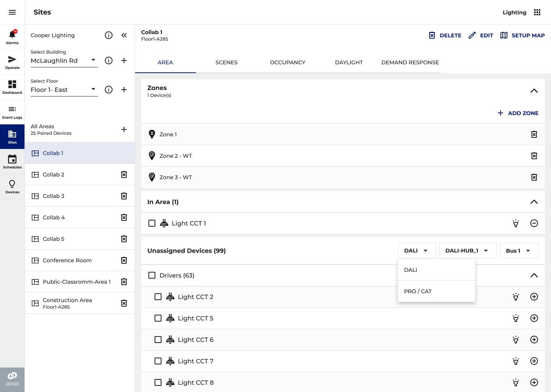551x392 pixels.
Task: Open Dashboard from the sidebar
Action: [x=12, y=87]
